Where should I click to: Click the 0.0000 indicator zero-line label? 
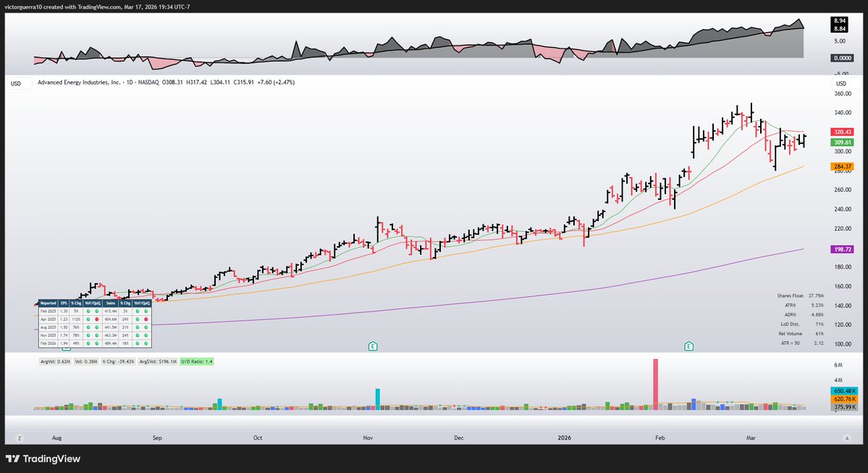(x=843, y=58)
